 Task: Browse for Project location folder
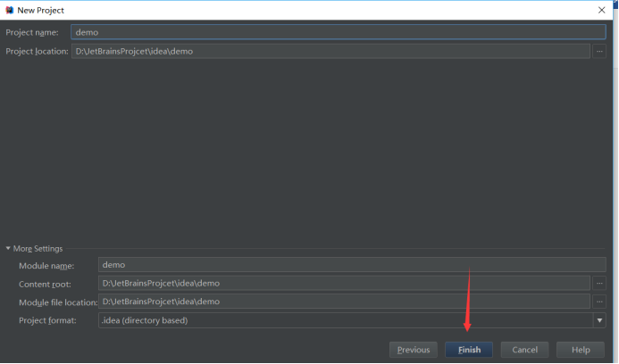[599, 51]
